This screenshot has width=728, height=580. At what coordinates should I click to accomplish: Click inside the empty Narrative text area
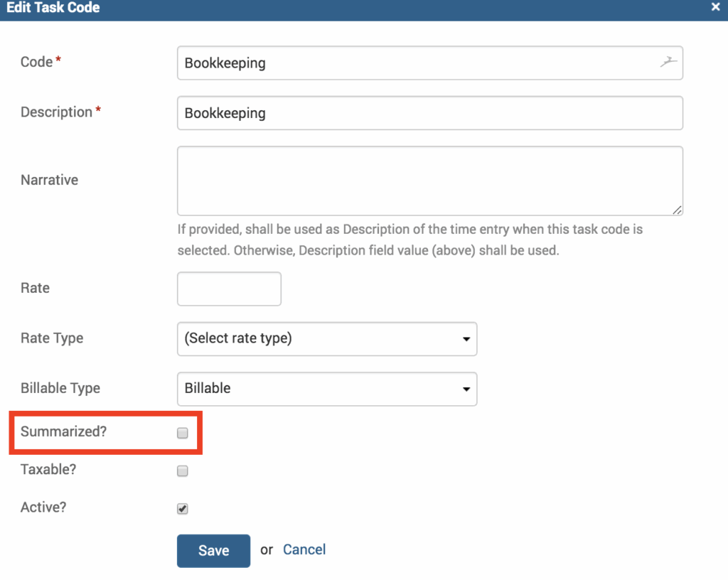(x=429, y=181)
